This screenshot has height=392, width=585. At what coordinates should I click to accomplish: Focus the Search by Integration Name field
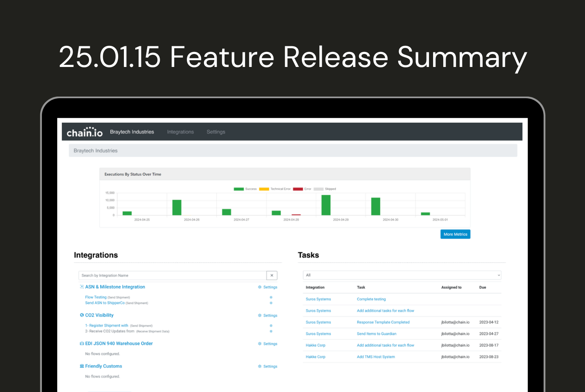coord(172,276)
